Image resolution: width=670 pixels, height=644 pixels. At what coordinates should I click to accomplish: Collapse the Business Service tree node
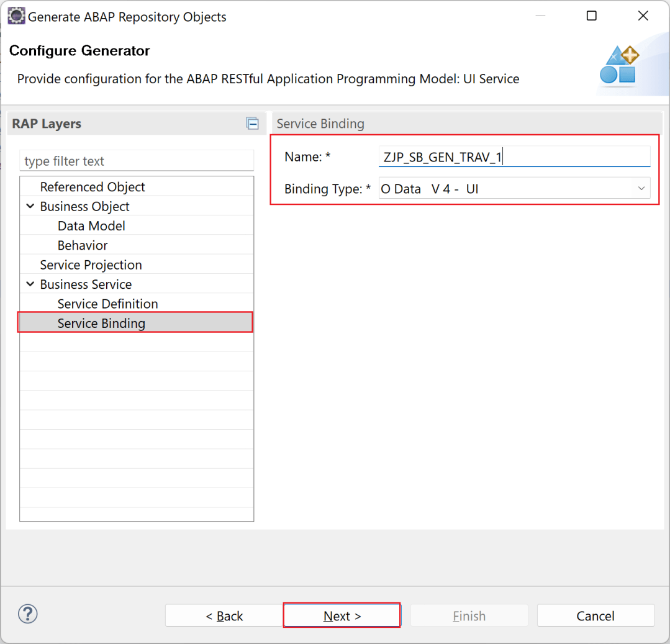(29, 284)
